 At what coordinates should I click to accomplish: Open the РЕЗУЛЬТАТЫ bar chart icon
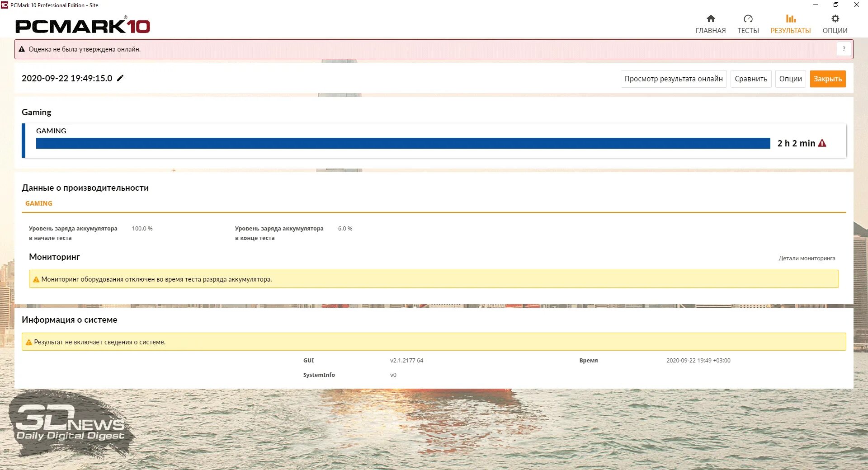791,19
